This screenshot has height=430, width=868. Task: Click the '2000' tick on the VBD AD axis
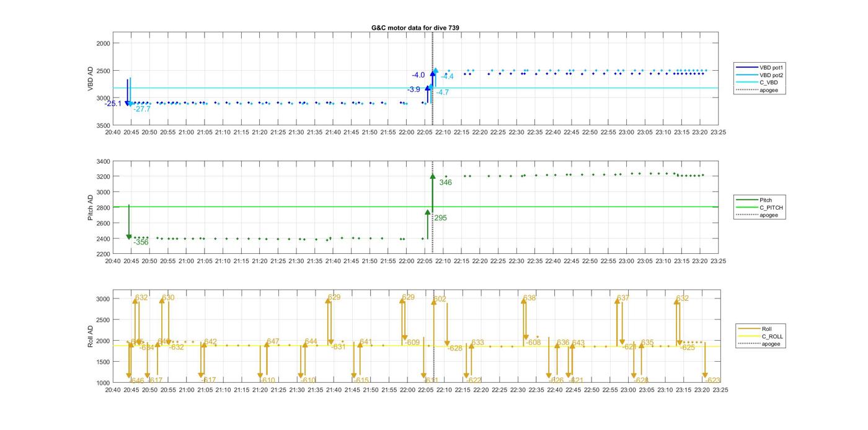(x=104, y=43)
